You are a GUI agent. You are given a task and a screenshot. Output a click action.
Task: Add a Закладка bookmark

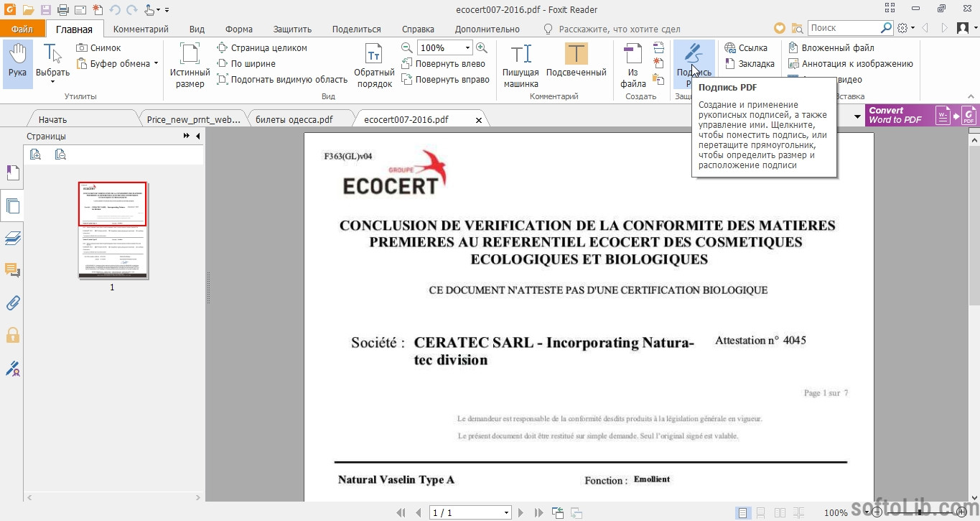(x=750, y=63)
